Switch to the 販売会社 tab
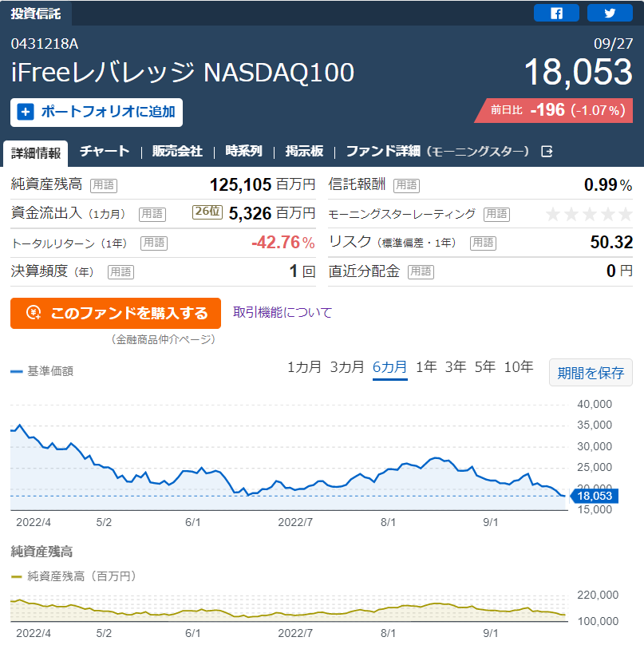Screen dimensions: 644x645 (x=177, y=152)
